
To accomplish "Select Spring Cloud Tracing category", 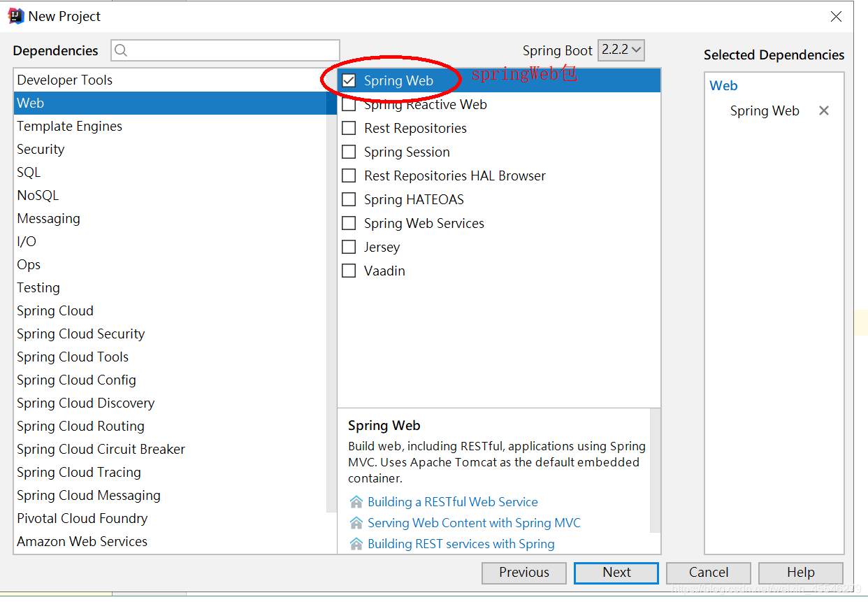I will point(171,472).
